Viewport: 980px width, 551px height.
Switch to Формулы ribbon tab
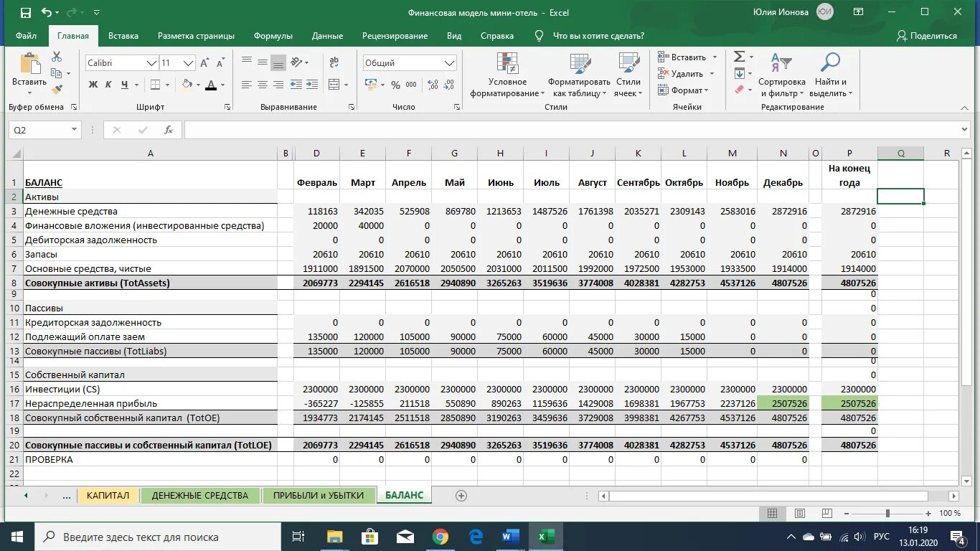[273, 36]
